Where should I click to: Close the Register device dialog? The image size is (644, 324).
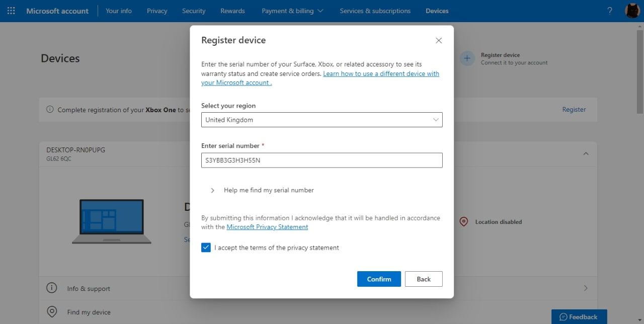coord(439,40)
